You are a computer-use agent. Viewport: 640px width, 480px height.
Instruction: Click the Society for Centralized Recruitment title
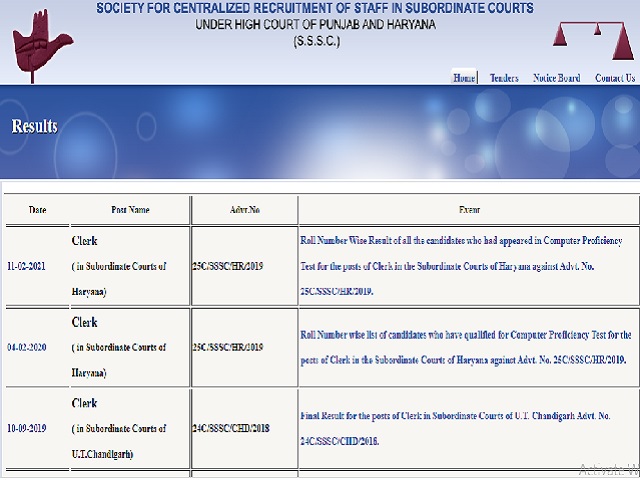tap(315, 8)
